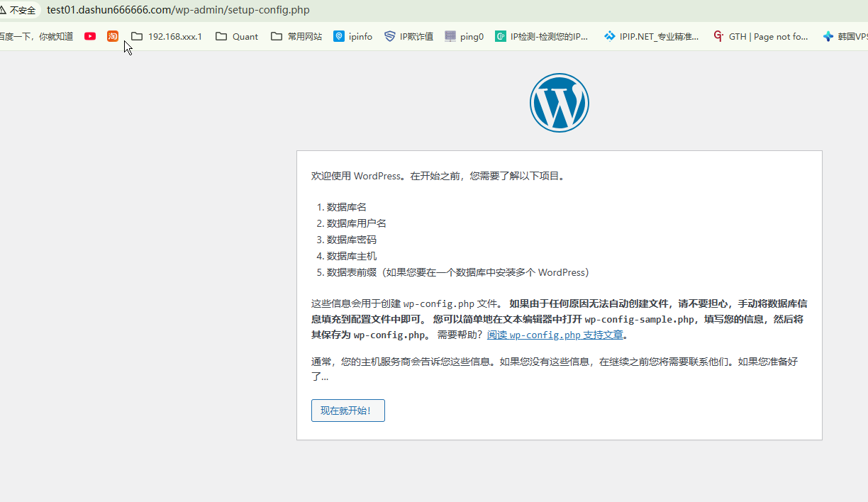Open the YouTube bookmark icon
The width and height of the screenshot is (868, 502).
point(90,36)
